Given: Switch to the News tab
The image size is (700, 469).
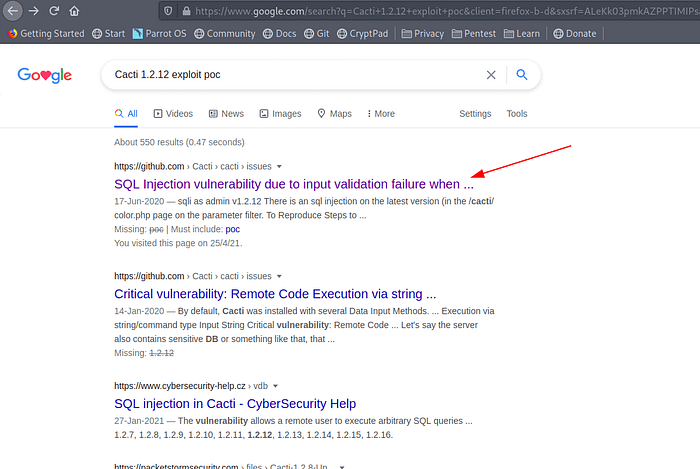Looking at the screenshot, I should 226,114.
